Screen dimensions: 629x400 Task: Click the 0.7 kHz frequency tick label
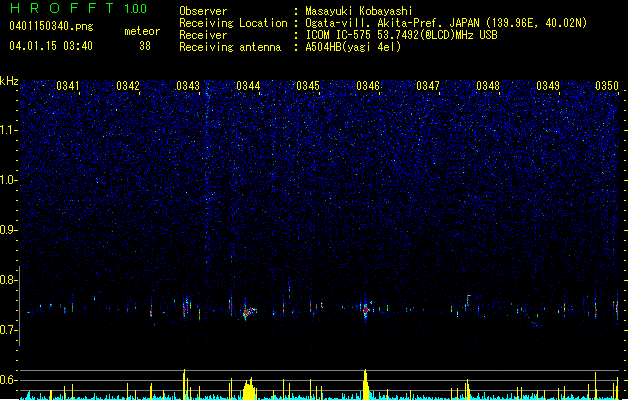click(9, 330)
